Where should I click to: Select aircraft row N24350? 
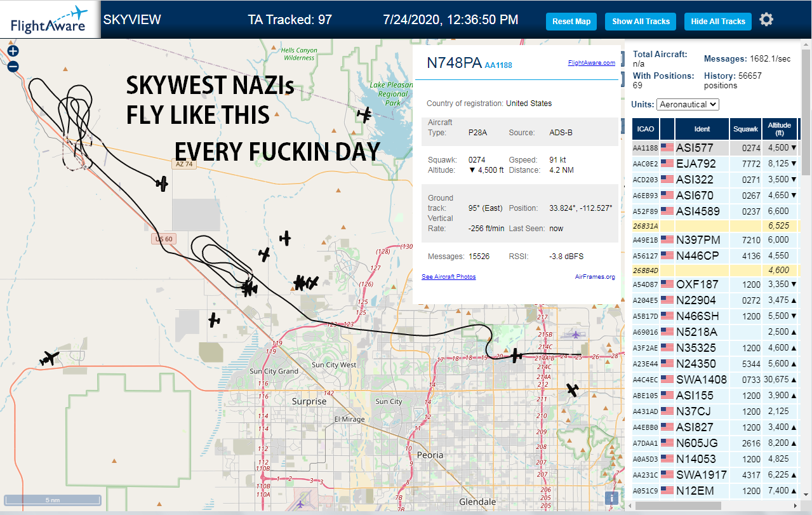point(715,363)
